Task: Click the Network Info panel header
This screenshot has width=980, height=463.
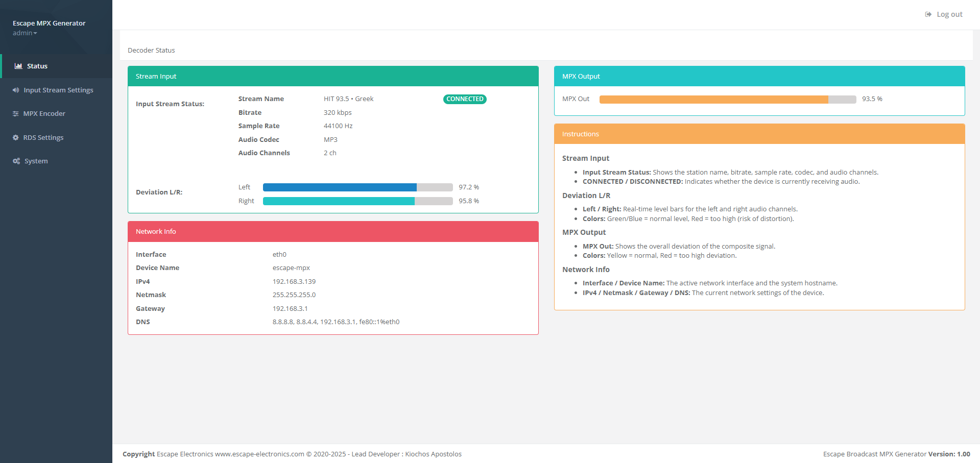Action: 333,231
